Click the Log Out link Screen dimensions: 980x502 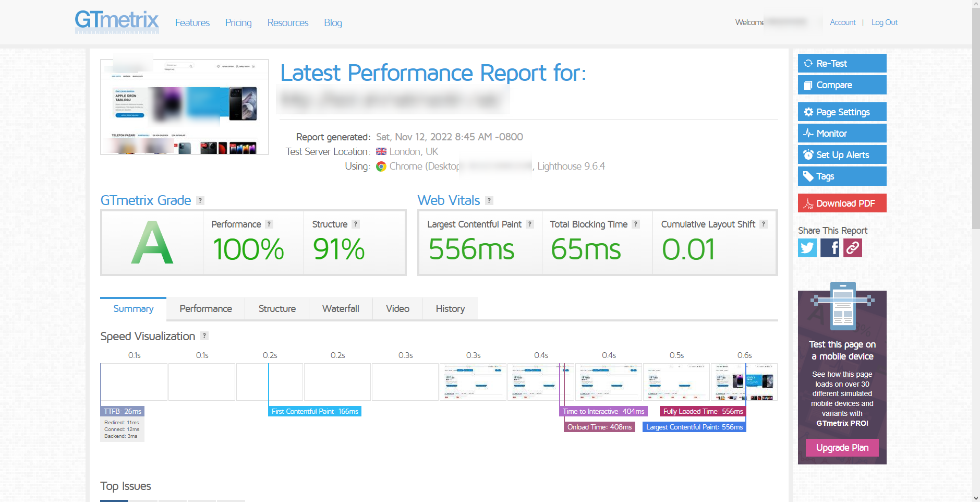pyautogui.click(x=885, y=22)
